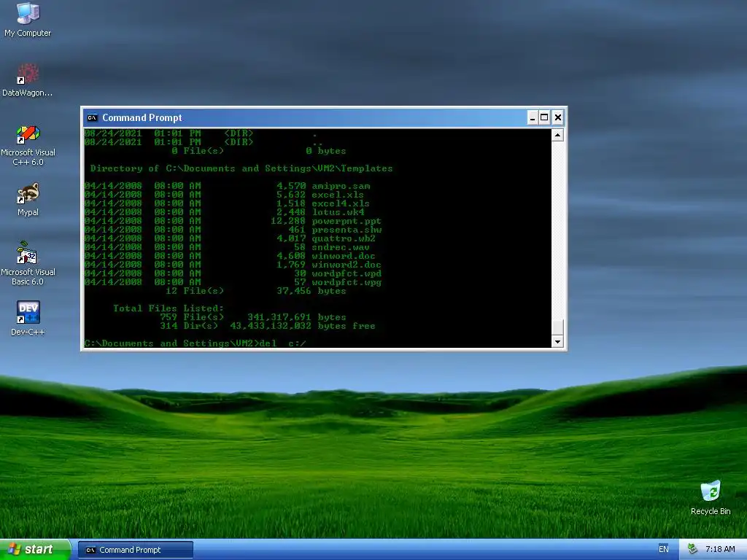Select the Dev-C++ desktop icon
747x560 pixels.
pos(28,318)
